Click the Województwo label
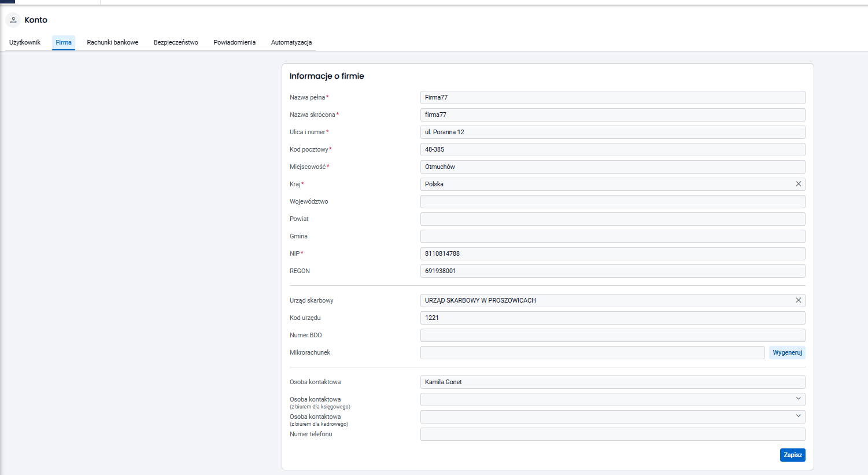Image resolution: width=868 pixels, height=475 pixels. click(x=309, y=201)
